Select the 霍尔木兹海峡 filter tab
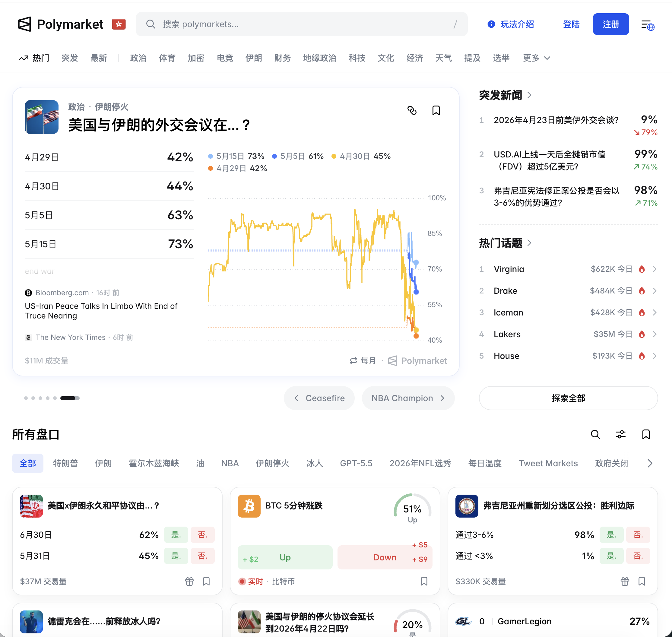 154,463
